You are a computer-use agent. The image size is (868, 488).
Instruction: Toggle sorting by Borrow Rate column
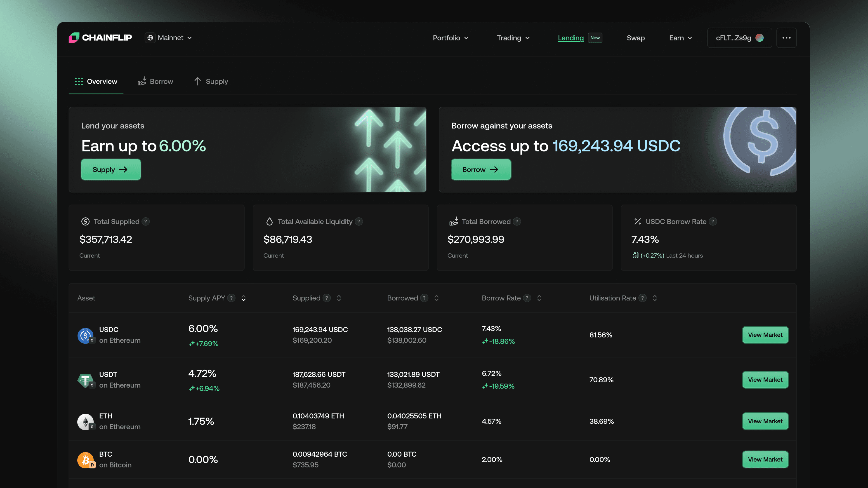point(539,298)
